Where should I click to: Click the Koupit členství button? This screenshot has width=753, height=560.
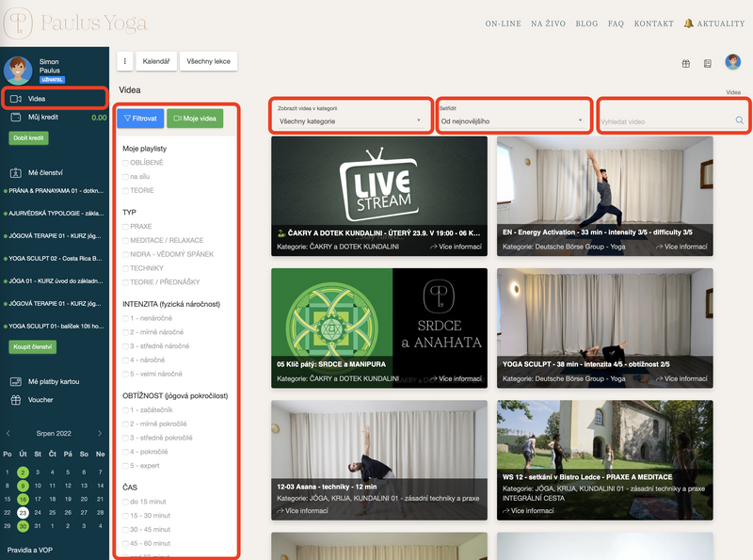coord(32,346)
